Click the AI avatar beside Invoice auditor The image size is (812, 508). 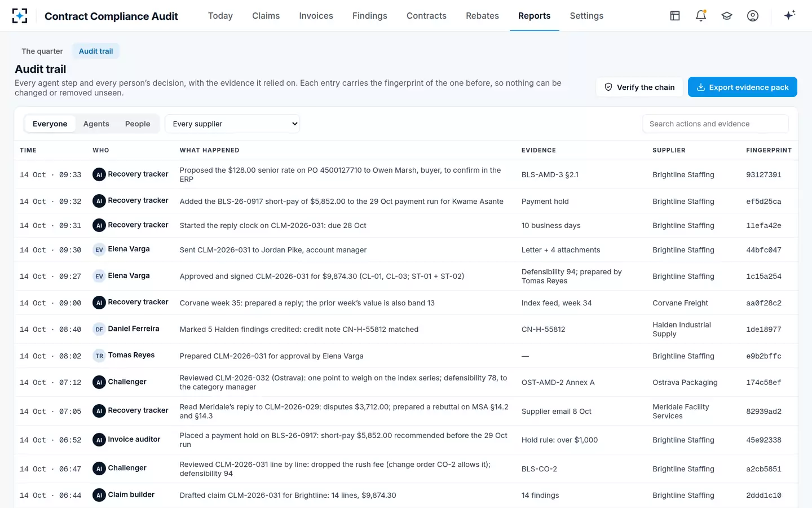coord(99,440)
